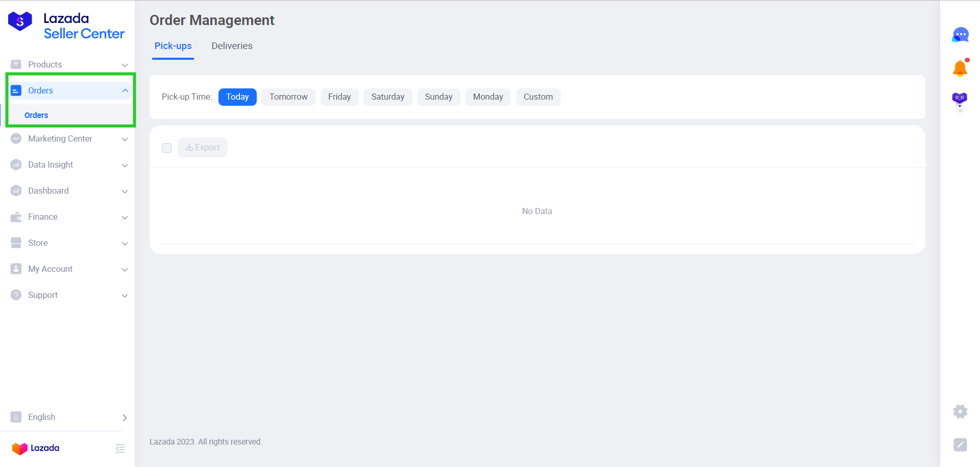Open the notifications bell
The width and height of the screenshot is (980, 467).
pyautogui.click(x=960, y=68)
